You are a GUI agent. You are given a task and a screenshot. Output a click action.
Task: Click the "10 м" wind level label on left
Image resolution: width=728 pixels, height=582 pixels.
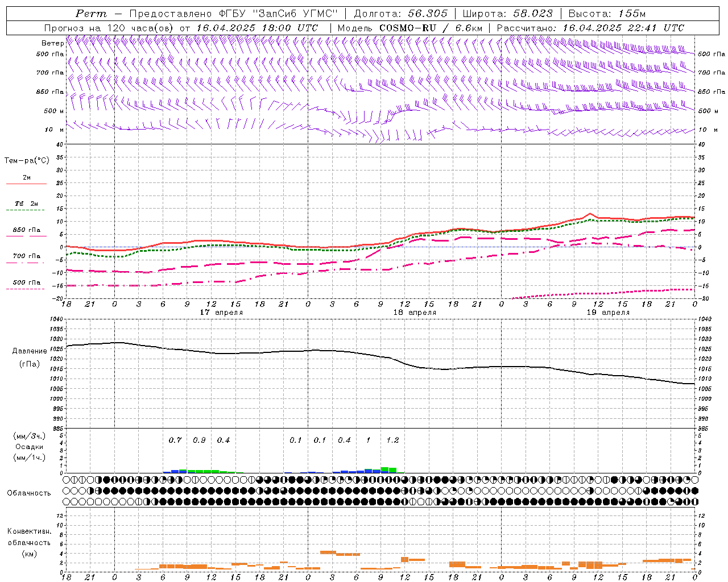54,130
